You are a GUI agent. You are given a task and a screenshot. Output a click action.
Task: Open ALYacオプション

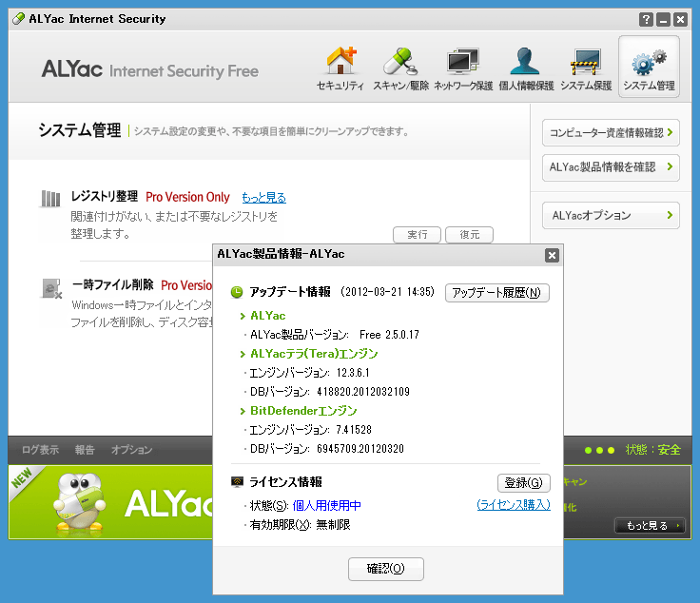611,216
